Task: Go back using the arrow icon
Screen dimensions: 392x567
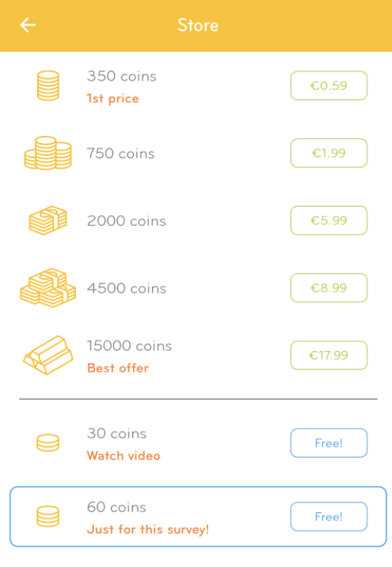Action: pos(28,25)
